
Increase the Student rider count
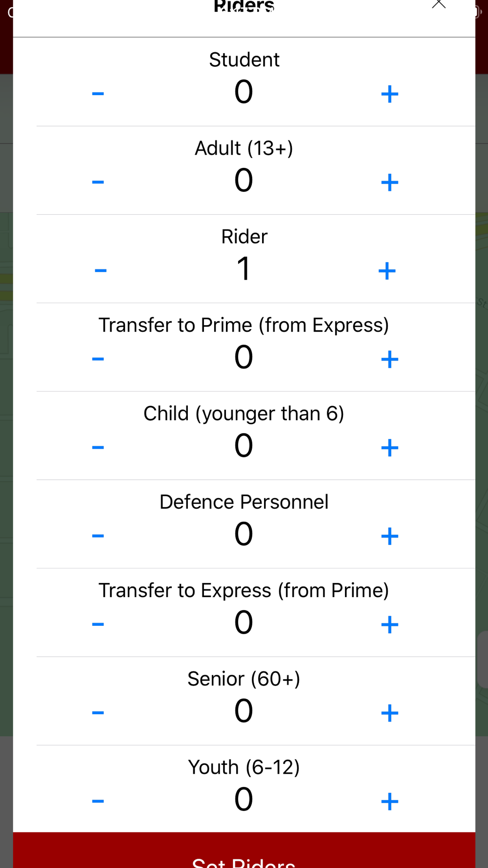click(389, 94)
